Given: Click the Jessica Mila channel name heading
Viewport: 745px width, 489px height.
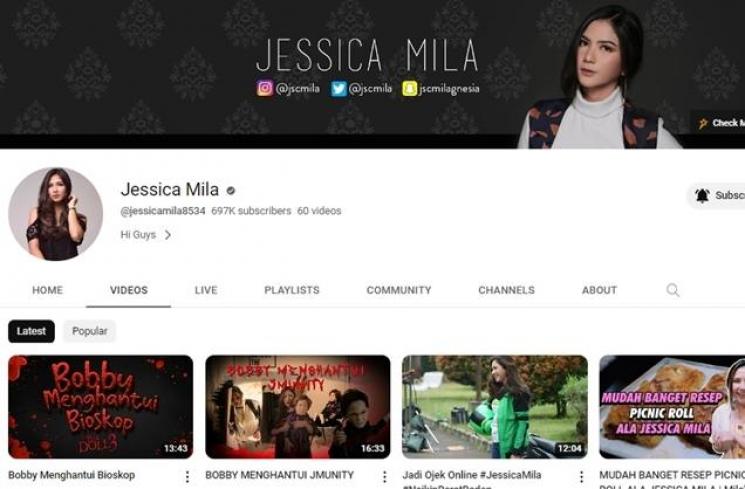Looking at the screenshot, I should point(170,190).
